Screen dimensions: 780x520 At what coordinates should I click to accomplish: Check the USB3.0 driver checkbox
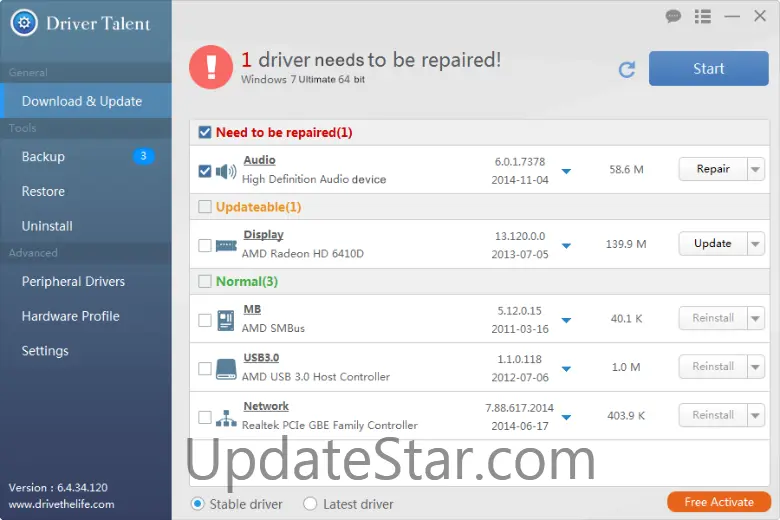pos(205,369)
